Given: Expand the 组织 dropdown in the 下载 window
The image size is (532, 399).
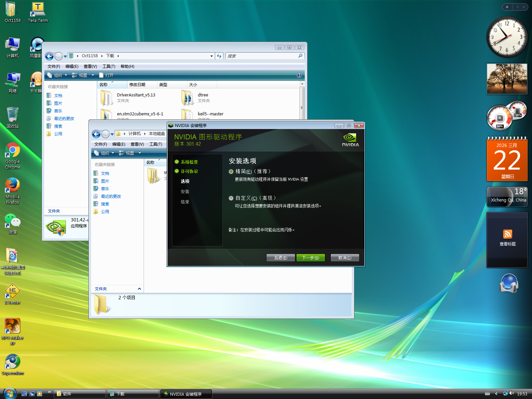Looking at the screenshot, I should pos(58,75).
